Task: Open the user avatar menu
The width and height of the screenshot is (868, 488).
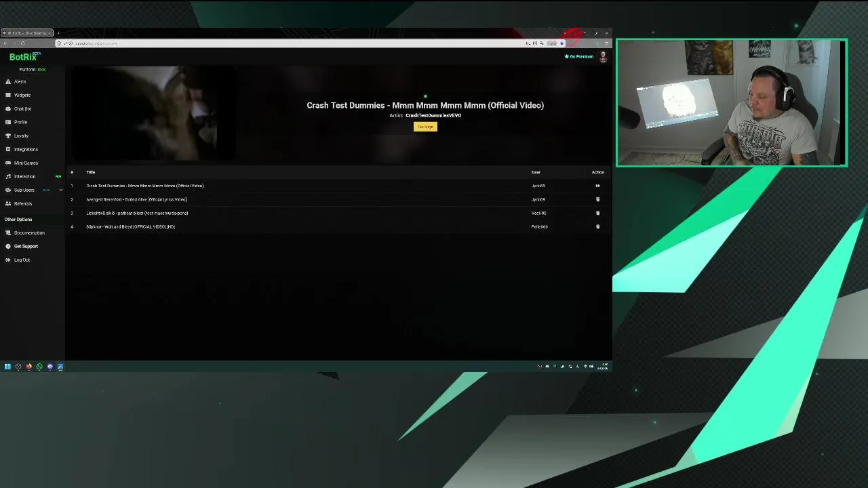Action: (603, 56)
